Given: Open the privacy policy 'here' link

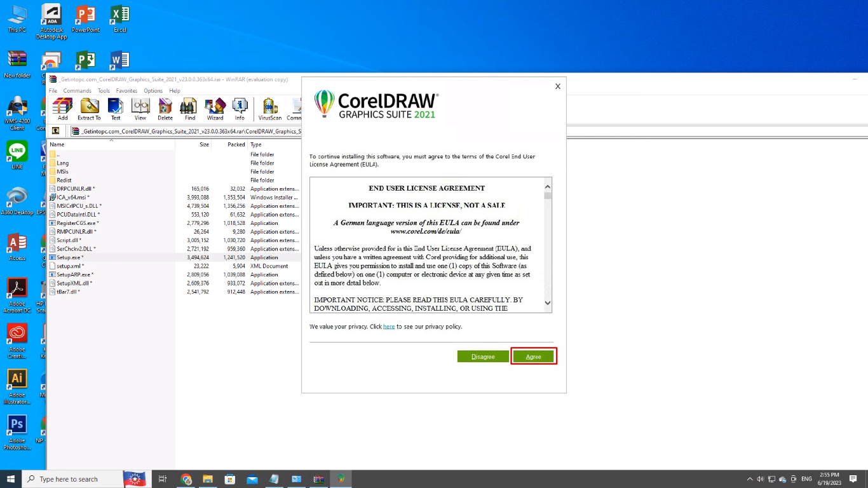Looking at the screenshot, I should (x=389, y=327).
